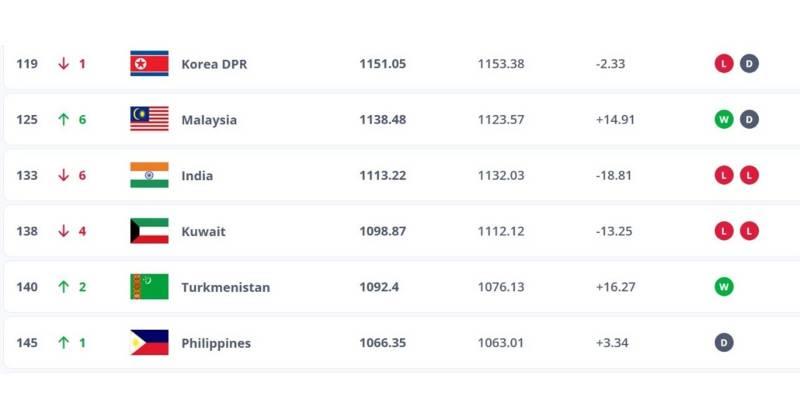Click Turkmenistan's green W result badge
This screenshot has width=800, height=420.
723,287
